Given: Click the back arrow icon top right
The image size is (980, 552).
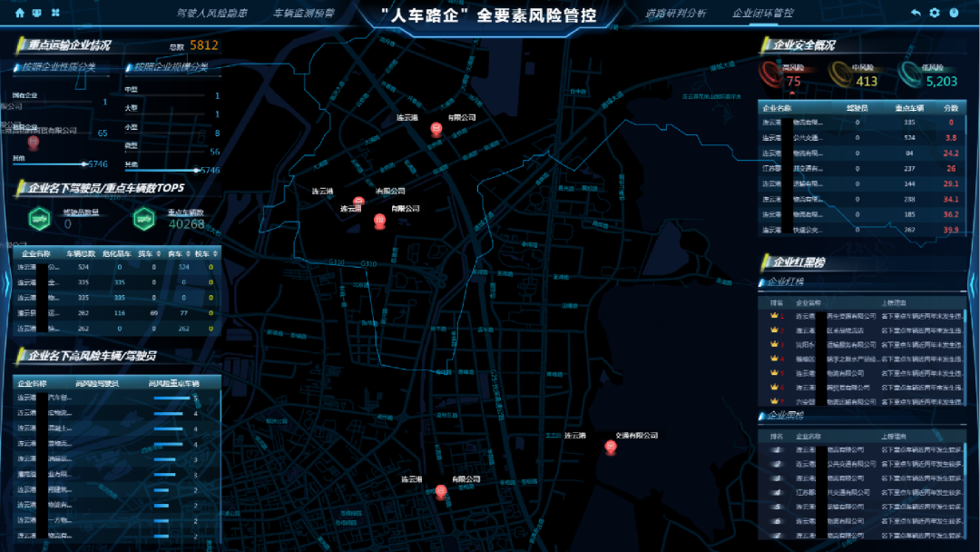Looking at the screenshot, I should (916, 13).
